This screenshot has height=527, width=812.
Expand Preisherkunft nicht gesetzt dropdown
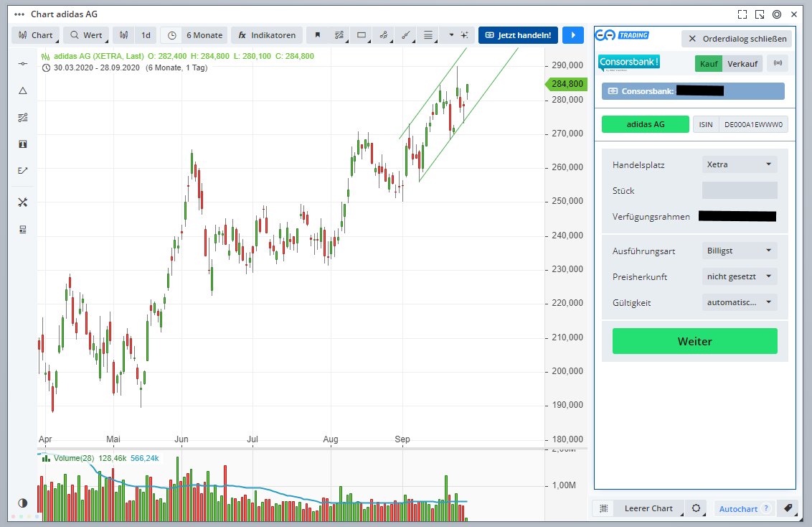(740, 276)
